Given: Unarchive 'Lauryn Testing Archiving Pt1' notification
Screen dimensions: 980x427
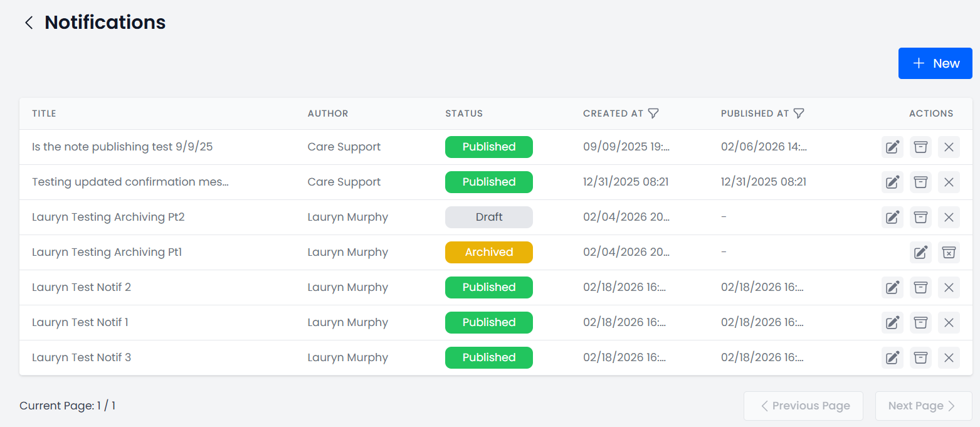Looking at the screenshot, I should 949,252.
